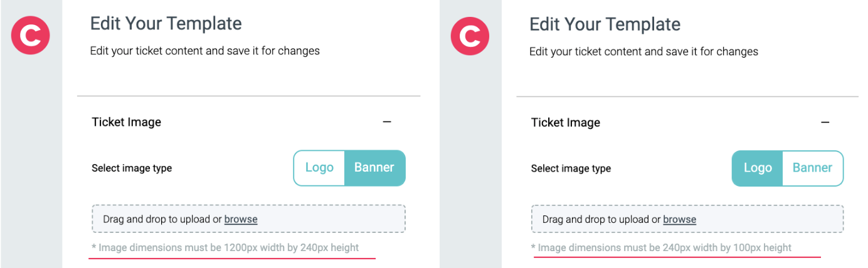Click Ticket Image heading in the Logo-selected panel
868x268 pixels.
566,122
